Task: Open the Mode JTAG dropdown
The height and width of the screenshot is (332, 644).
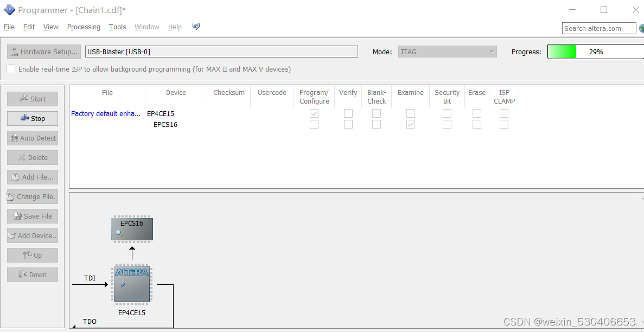Action: click(x=447, y=52)
